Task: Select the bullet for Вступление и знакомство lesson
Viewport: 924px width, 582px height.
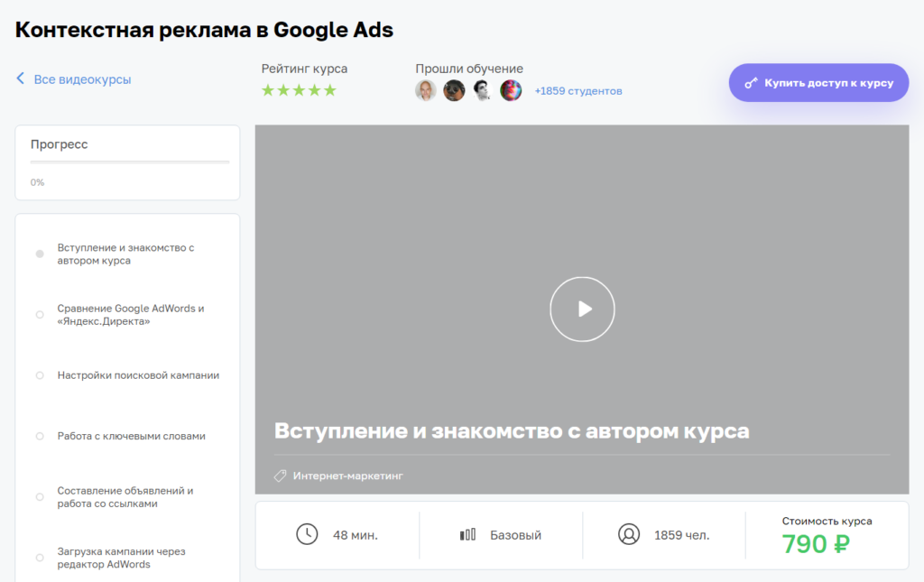Action: point(40,254)
